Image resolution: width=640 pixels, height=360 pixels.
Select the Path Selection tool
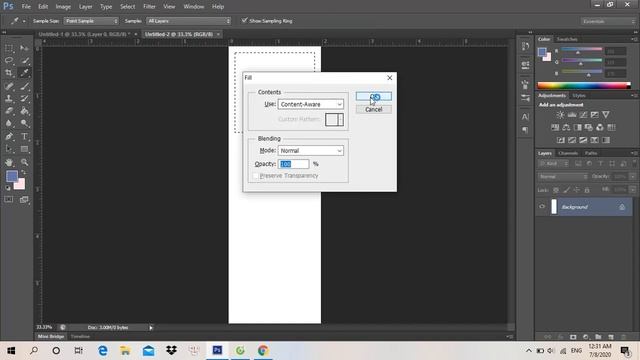pos(9,149)
